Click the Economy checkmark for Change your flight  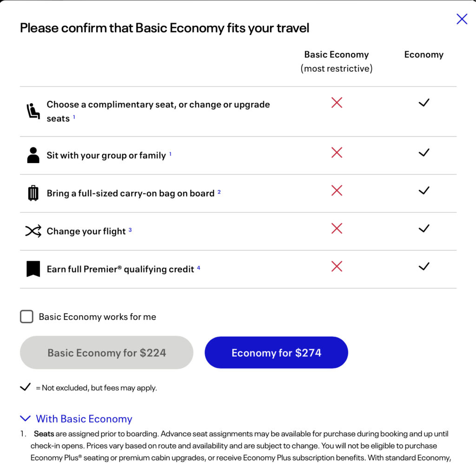(x=423, y=228)
